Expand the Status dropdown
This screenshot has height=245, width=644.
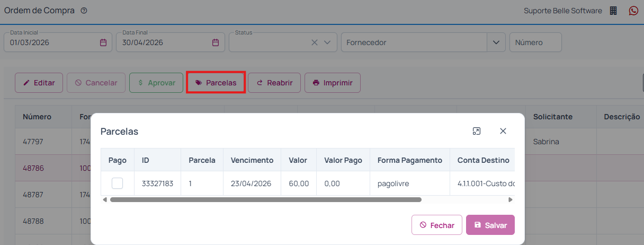pos(327,42)
